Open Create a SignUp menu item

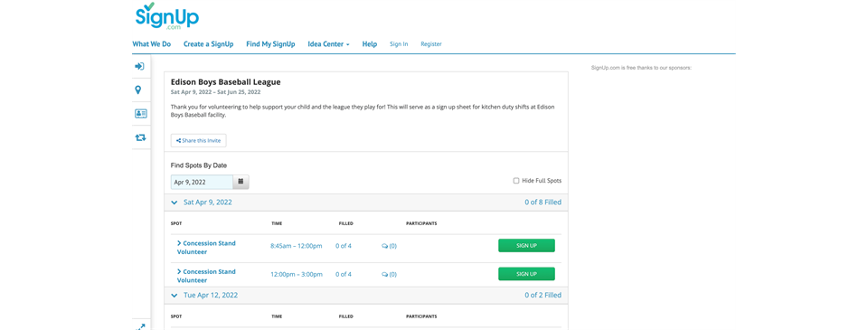(208, 43)
